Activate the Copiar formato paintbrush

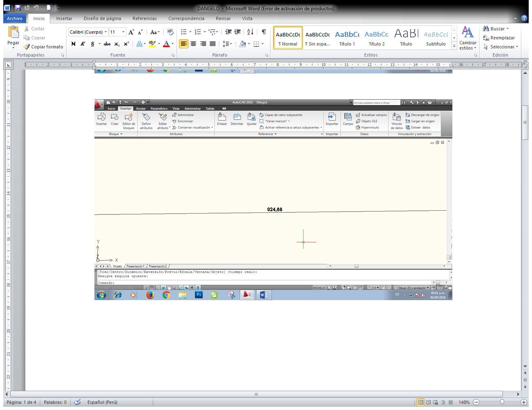[x=43, y=47]
